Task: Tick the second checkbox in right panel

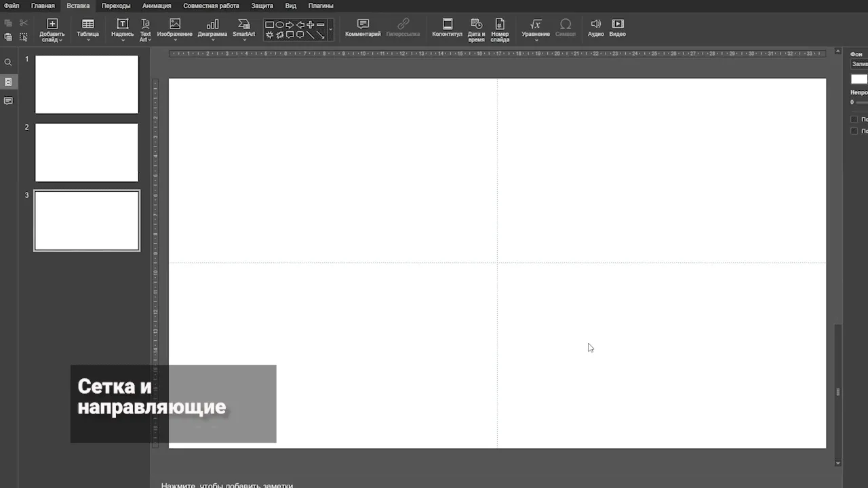Action: coord(854,131)
